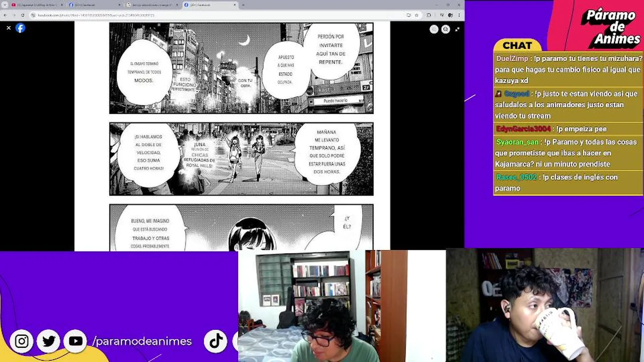Screen dimensions: 644x362
Task: Enter fullscreen mode in the photo viewer
Action: [457, 29]
